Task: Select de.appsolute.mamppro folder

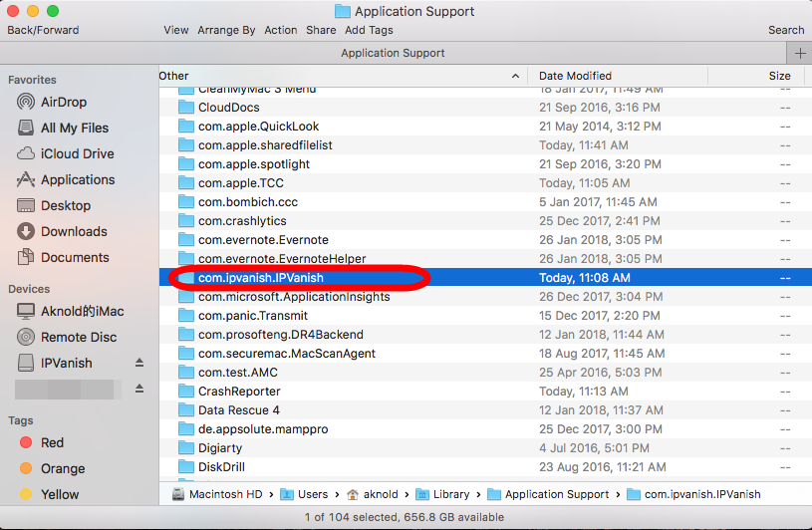Action: pyautogui.click(x=263, y=429)
